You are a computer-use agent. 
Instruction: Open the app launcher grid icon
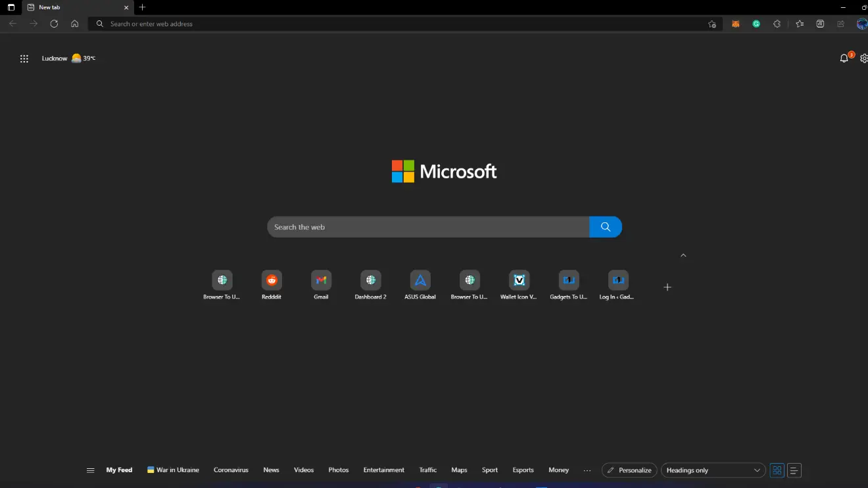[24, 59]
